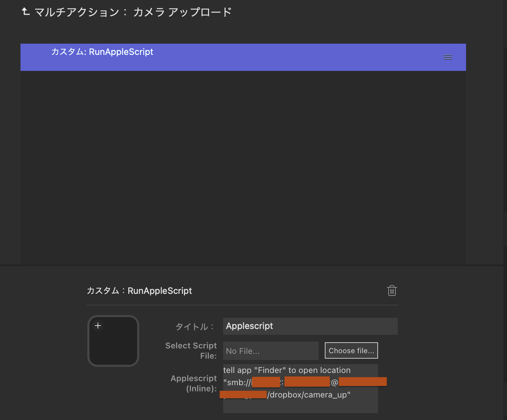Click the タイトル field containing Applescript
The width and height of the screenshot is (507, 420).
coord(310,326)
